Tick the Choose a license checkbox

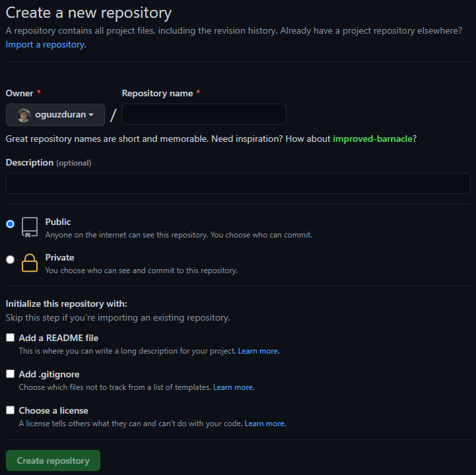coord(11,410)
